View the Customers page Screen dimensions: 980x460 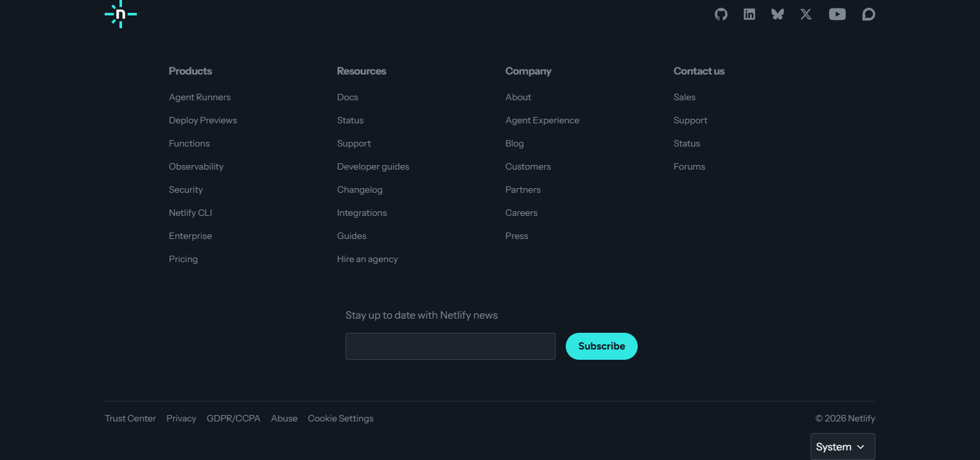(528, 166)
